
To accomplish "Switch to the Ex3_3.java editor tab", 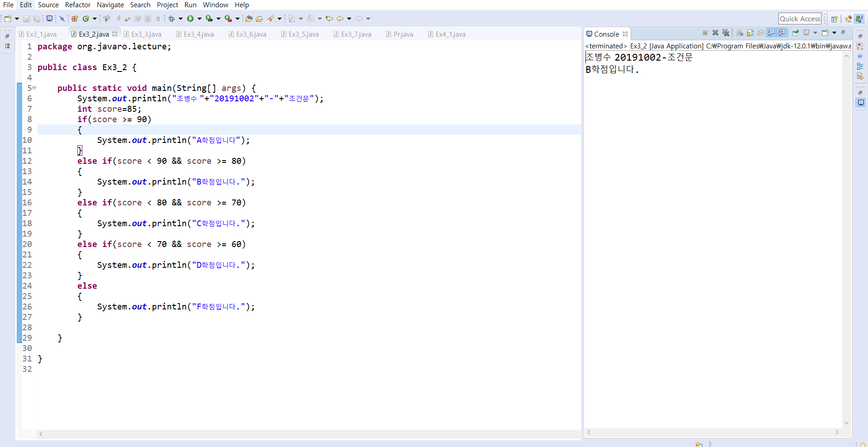I will [143, 34].
